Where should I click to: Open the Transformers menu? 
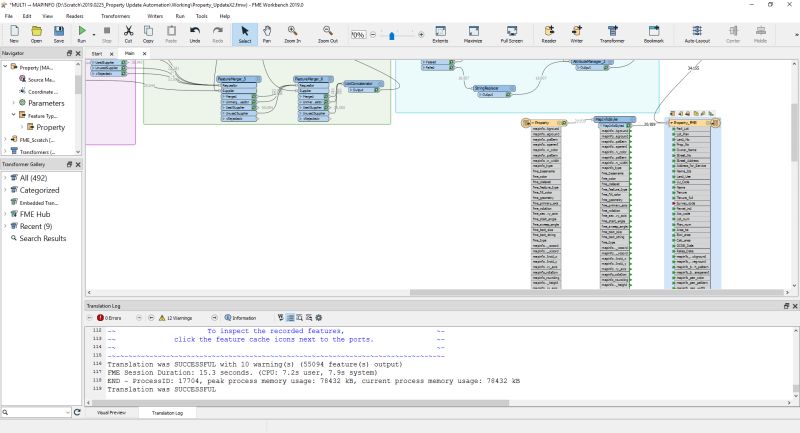click(x=115, y=17)
